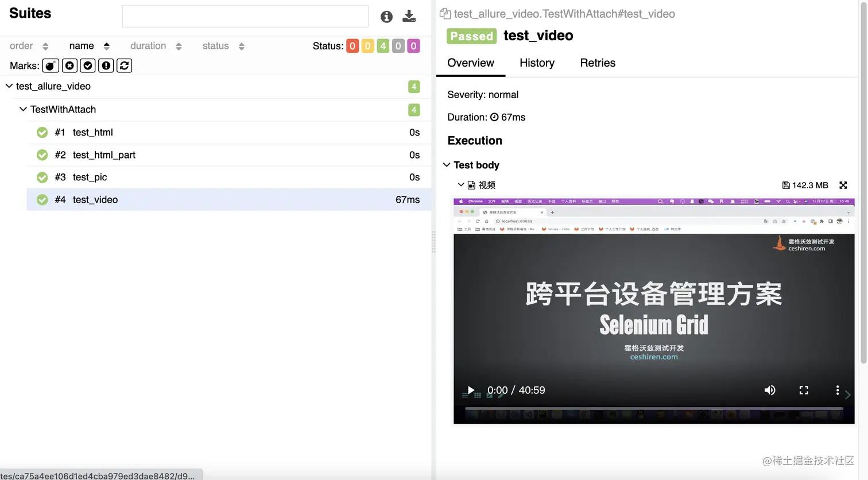The image size is (868, 480).
Task: Click the info icon beside the search box
Action: tap(386, 16)
